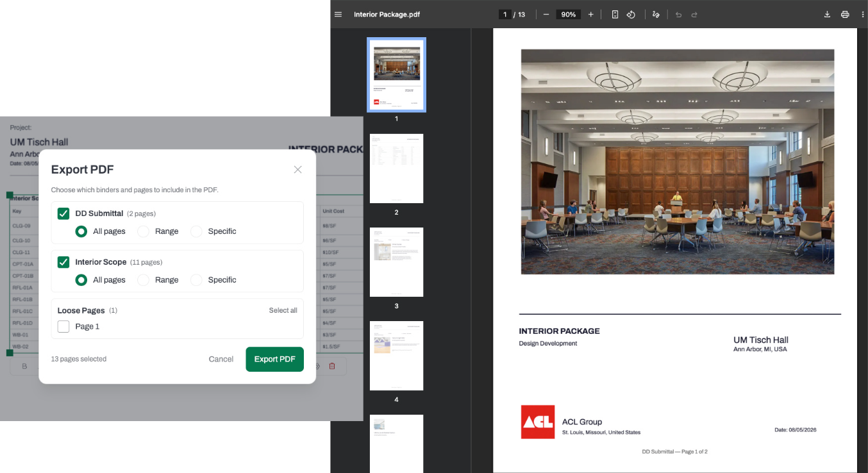This screenshot has height=473, width=868.
Task: Open page 3 thumbnail in sidebar
Action: click(x=396, y=262)
